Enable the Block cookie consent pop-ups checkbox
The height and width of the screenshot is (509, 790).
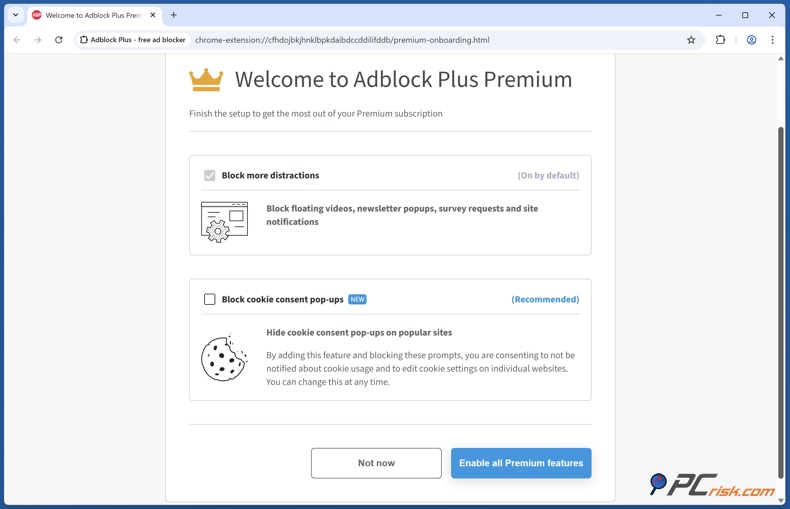210,299
